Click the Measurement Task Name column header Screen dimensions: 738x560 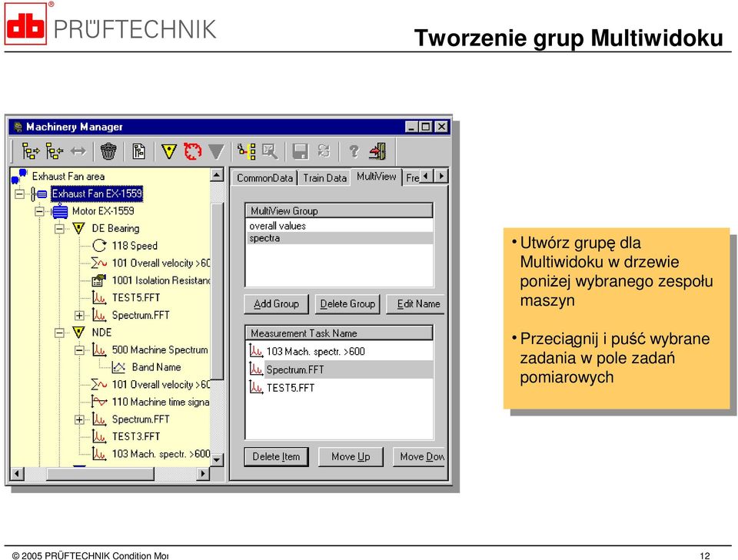click(339, 333)
